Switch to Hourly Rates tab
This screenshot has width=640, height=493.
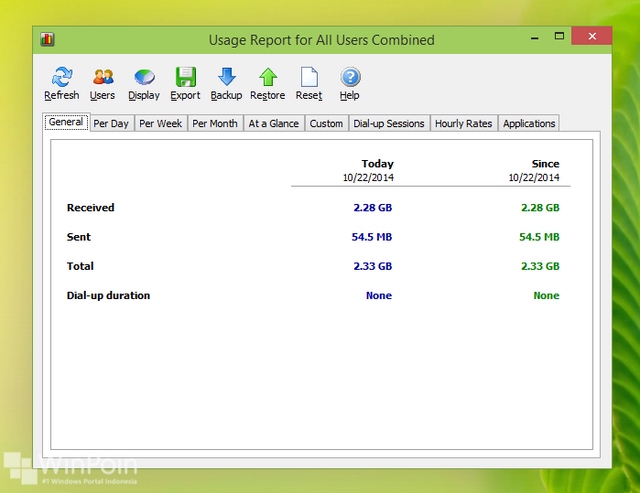(x=463, y=124)
